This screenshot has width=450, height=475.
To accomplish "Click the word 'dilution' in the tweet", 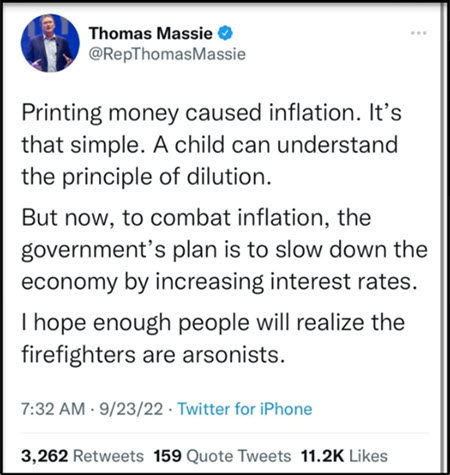I will click(229, 177).
